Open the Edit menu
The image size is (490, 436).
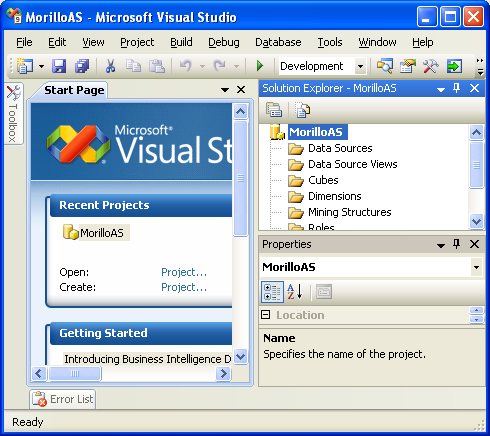click(57, 42)
